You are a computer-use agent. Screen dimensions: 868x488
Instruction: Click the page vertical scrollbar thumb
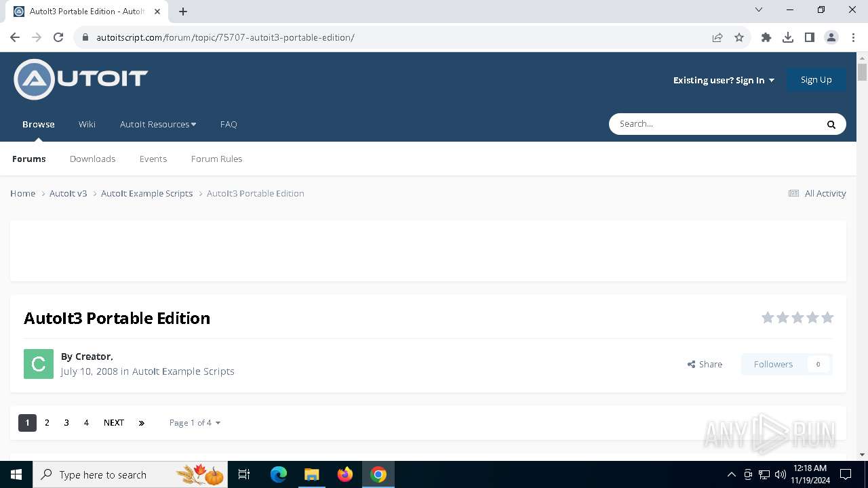[862, 72]
